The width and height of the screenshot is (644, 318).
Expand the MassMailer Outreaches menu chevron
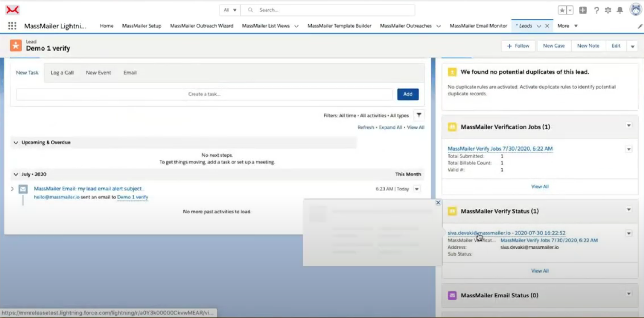tap(438, 26)
